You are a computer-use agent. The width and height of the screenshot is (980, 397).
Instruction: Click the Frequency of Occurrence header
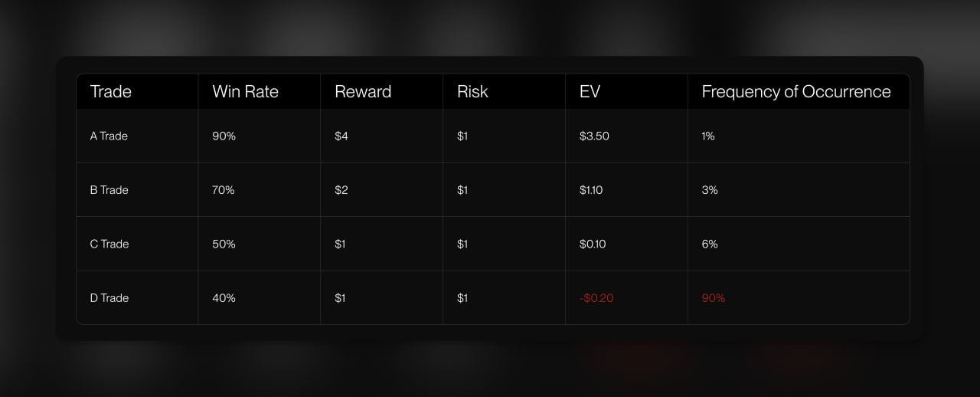coord(796,92)
